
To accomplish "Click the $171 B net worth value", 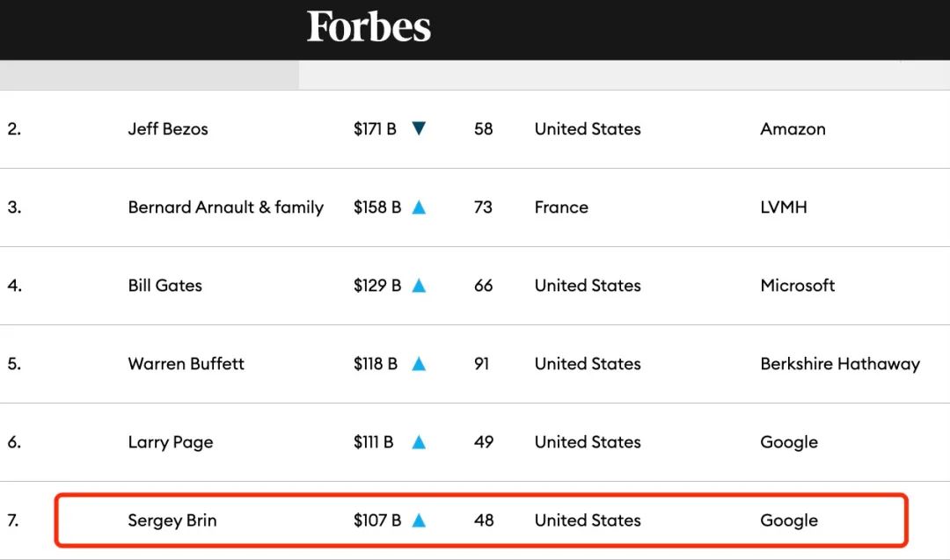I will (x=375, y=129).
